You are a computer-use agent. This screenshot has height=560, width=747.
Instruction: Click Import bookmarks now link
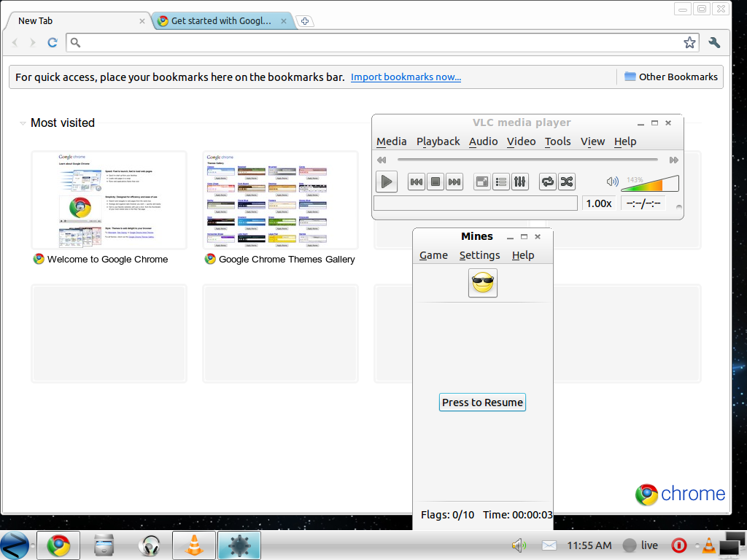click(406, 77)
